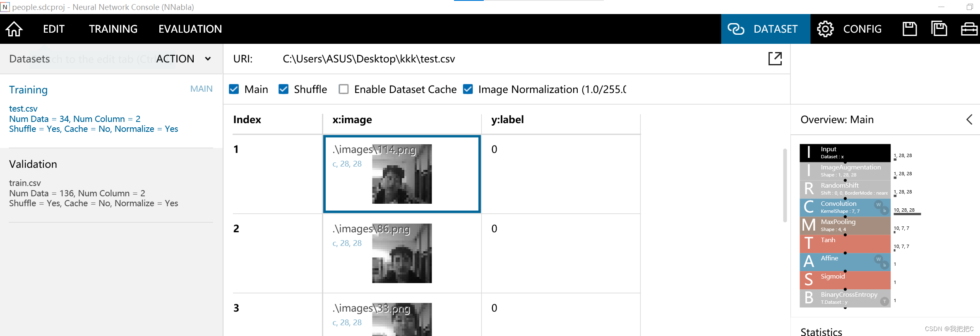Enable Dataset Cache checkbox
This screenshot has height=336, width=980.
point(343,89)
